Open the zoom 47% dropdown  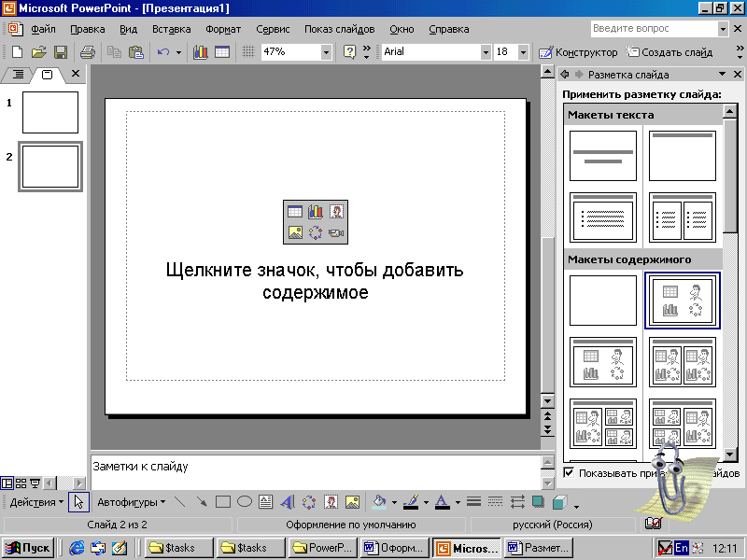[x=326, y=52]
